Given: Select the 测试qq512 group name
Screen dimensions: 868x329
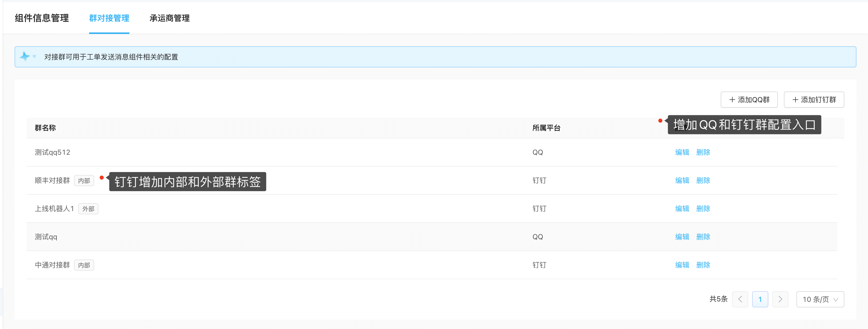Looking at the screenshot, I should click(x=52, y=152).
